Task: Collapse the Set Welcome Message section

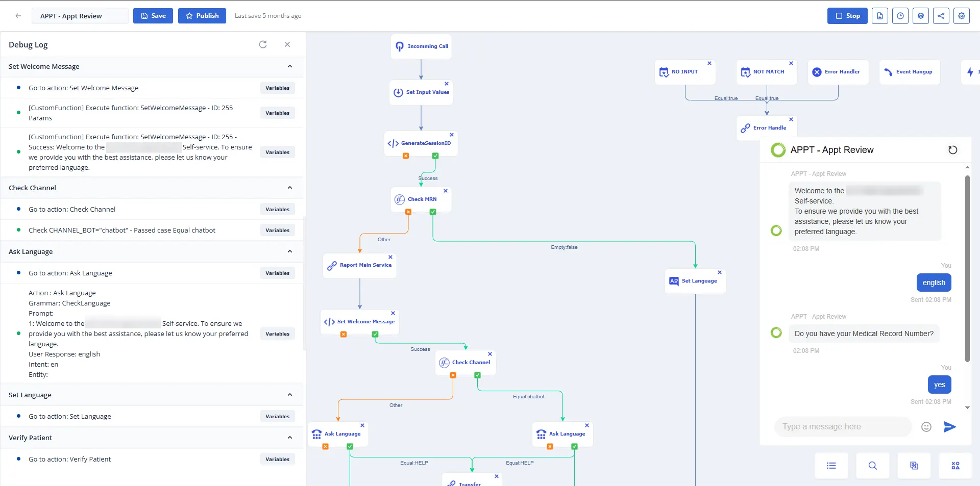Action: tap(290, 66)
